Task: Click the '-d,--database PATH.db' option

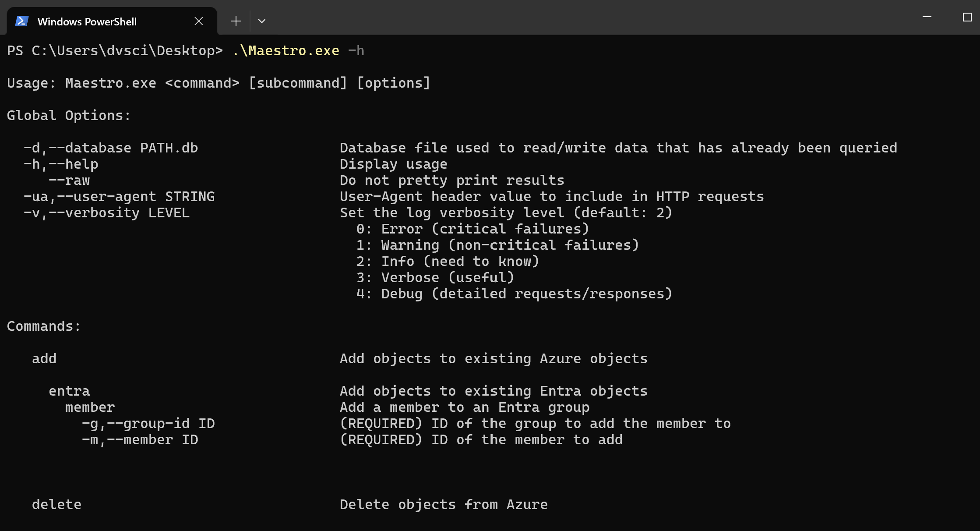Action: pos(111,148)
